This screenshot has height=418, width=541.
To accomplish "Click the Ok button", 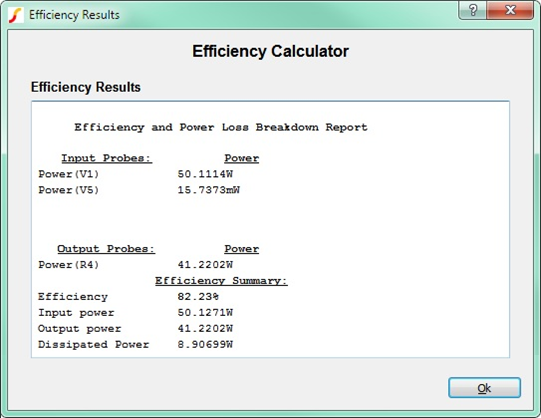I will point(484,388).
